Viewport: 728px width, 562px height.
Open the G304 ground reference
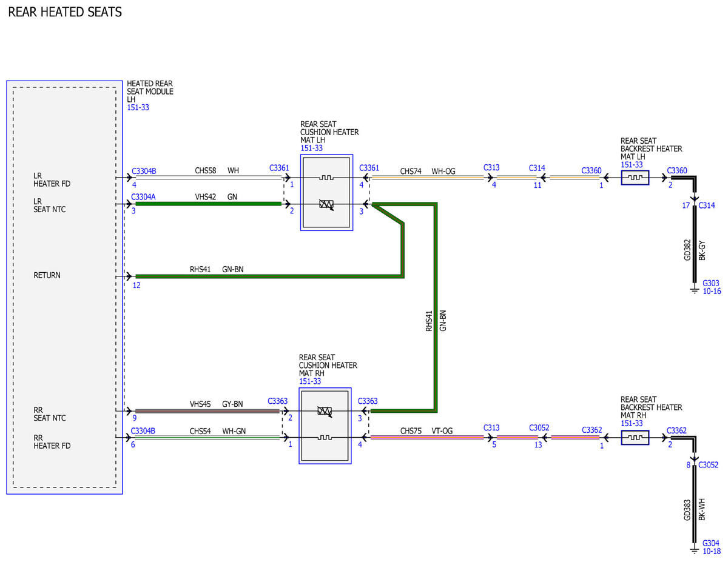click(x=711, y=543)
